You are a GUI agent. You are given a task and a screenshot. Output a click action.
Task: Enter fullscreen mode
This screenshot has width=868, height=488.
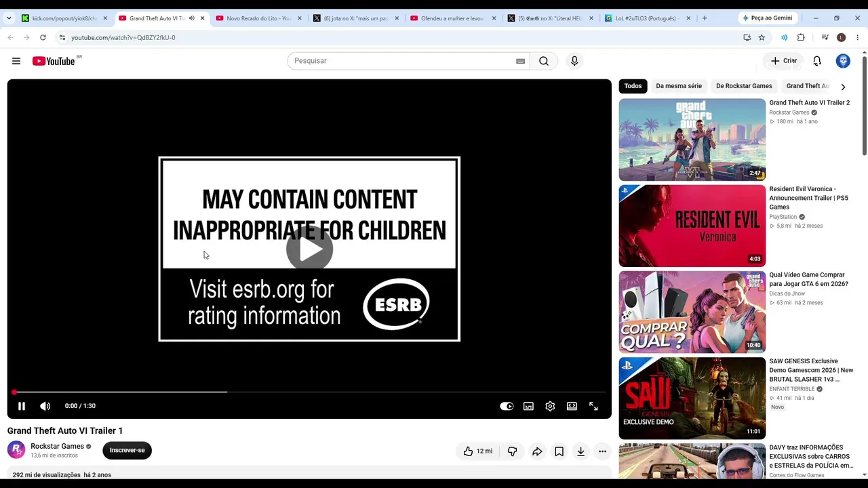(593, 406)
